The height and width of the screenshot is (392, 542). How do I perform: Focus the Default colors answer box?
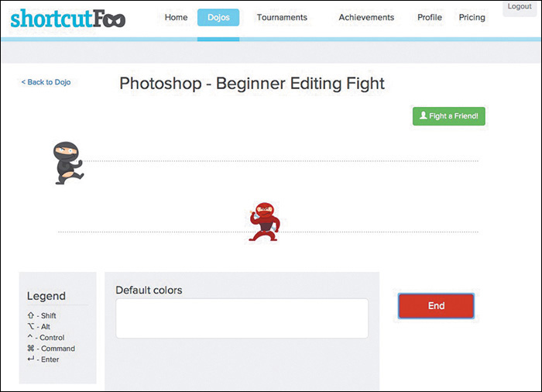click(242, 318)
